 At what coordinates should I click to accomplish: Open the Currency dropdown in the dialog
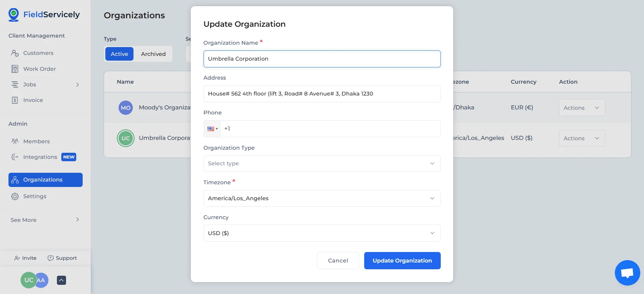[322, 233]
